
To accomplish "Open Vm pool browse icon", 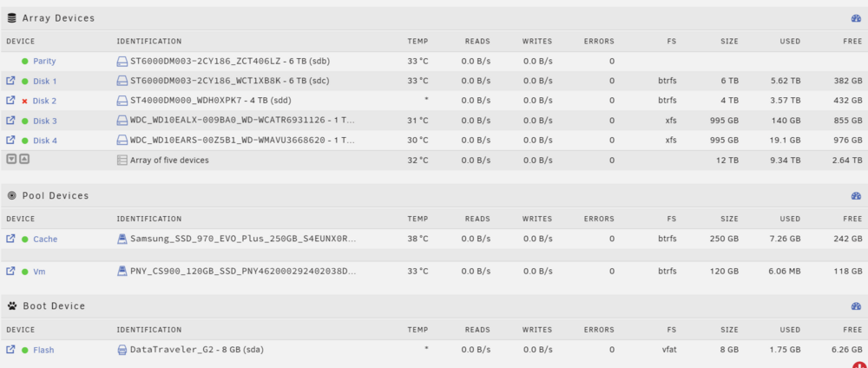I will point(10,272).
